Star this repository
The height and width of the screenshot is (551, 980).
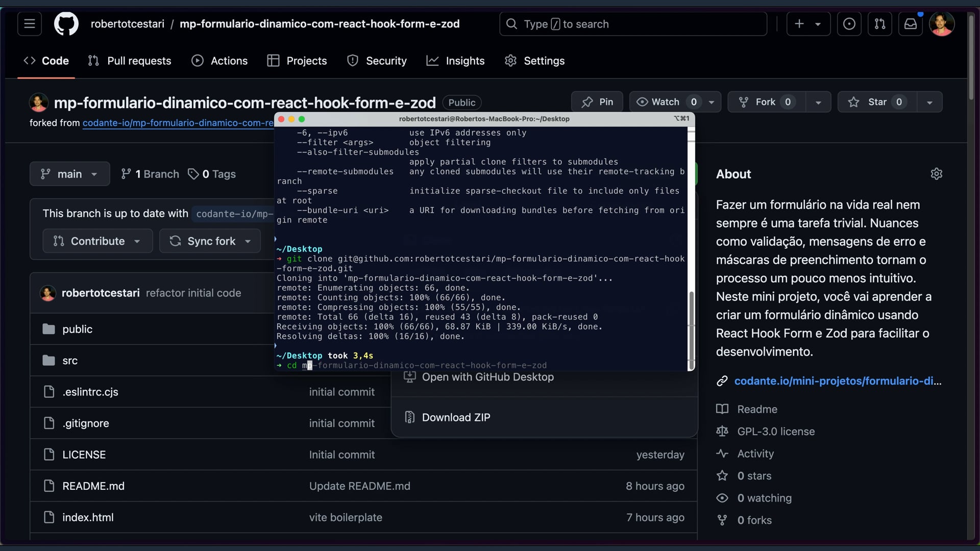pyautogui.click(x=877, y=102)
